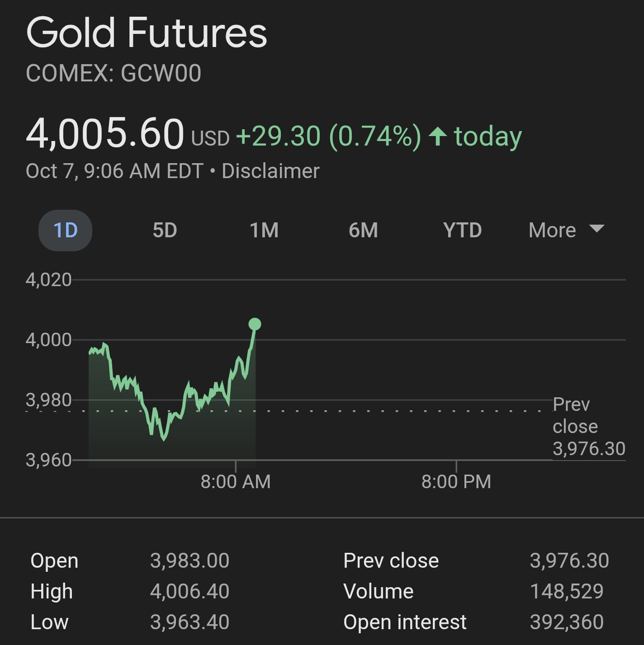
Task: View the YTD chart range
Action: [x=462, y=231]
